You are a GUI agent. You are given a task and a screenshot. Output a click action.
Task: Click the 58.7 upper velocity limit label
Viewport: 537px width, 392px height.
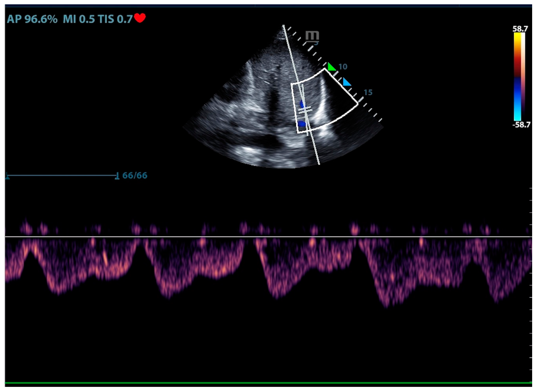click(x=520, y=29)
